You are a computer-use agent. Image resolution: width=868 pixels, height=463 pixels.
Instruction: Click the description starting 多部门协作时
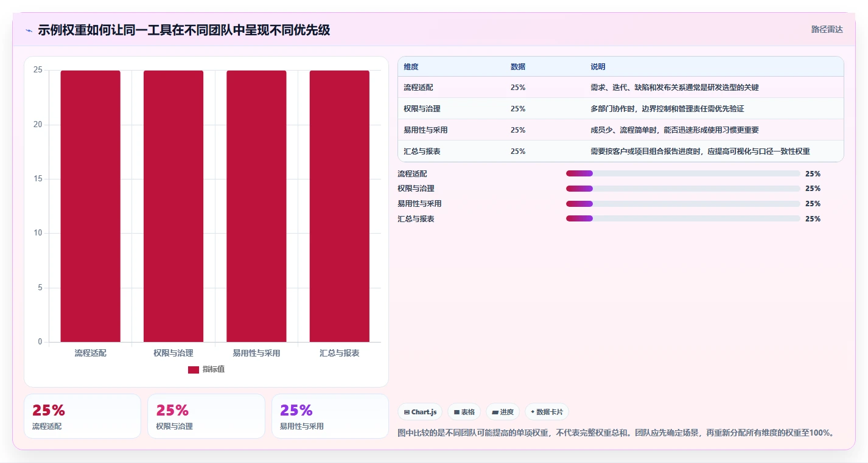[x=667, y=109]
